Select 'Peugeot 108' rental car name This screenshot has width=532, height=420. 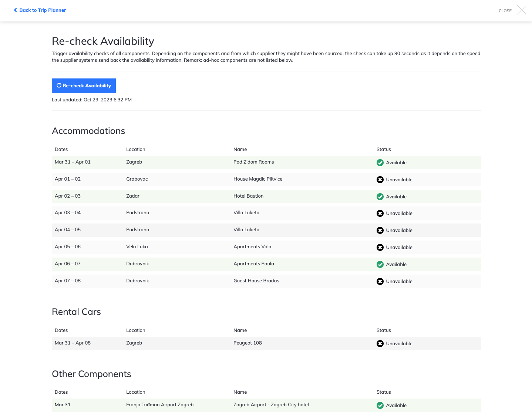248,343
